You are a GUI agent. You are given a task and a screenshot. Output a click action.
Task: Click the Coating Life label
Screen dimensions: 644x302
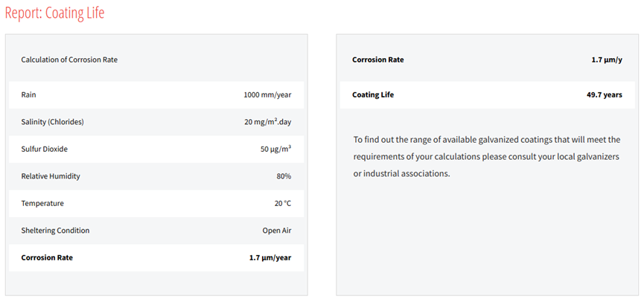(373, 94)
